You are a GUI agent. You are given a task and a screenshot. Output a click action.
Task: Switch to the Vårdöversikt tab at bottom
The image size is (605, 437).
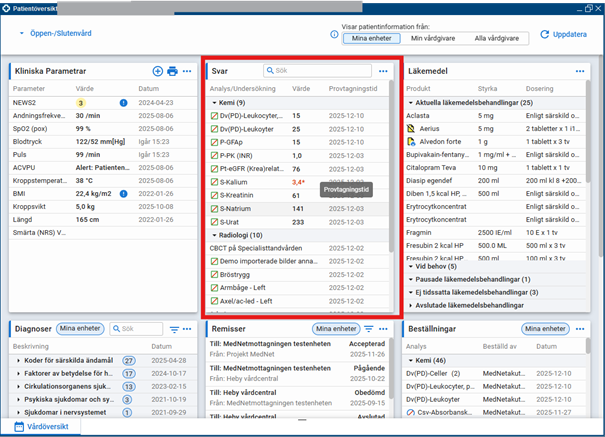[x=49, y=426]
